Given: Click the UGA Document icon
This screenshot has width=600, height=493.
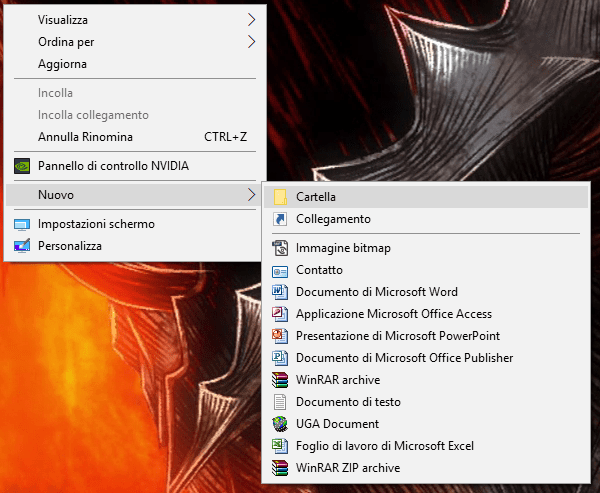Looking at the screenshot, I should [280, 424].
